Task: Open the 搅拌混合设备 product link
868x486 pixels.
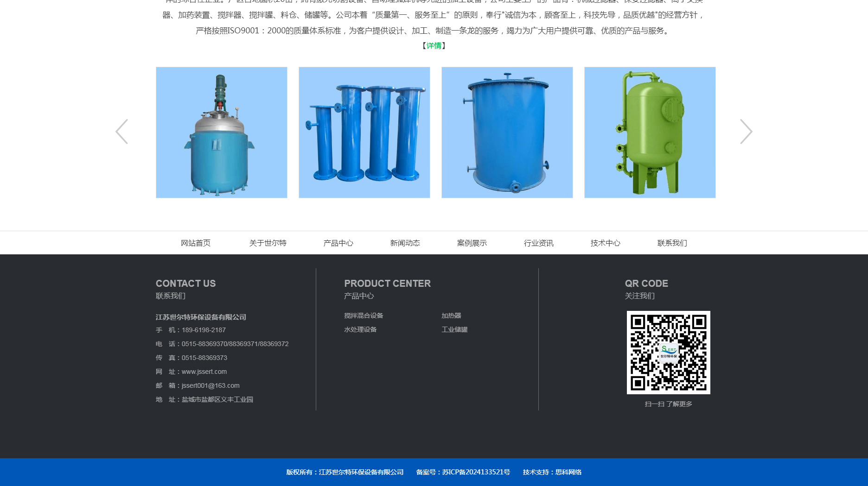Action: [x=364, y=316]
